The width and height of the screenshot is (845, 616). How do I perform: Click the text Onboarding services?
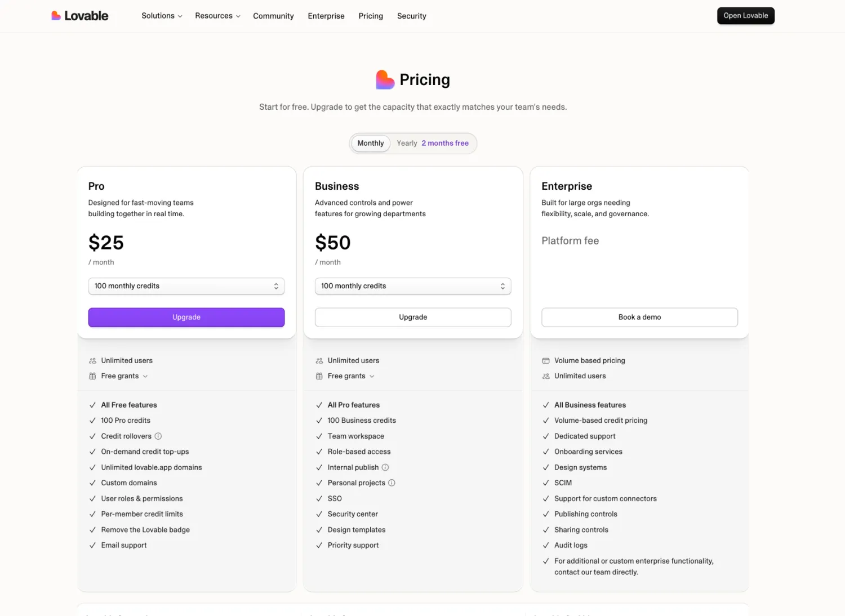[588, 452]
